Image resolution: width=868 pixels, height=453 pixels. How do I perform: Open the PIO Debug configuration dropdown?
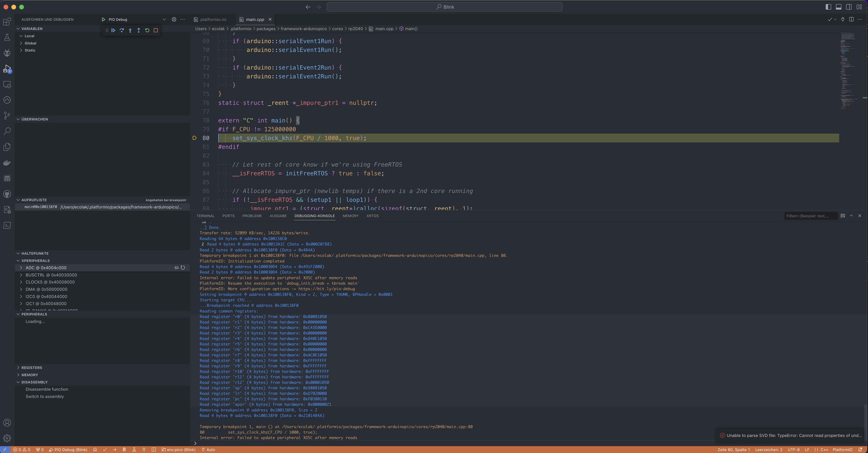point(164,20)
